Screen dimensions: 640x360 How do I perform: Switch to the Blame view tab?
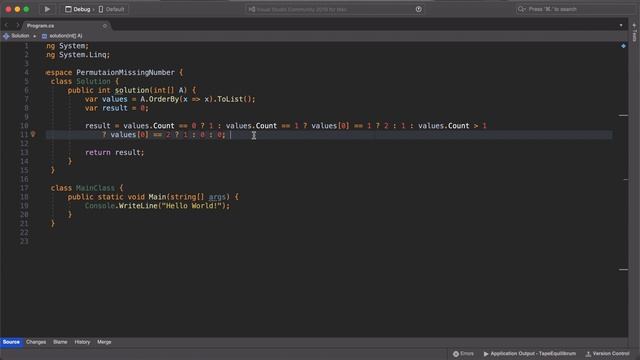point(60,342)
